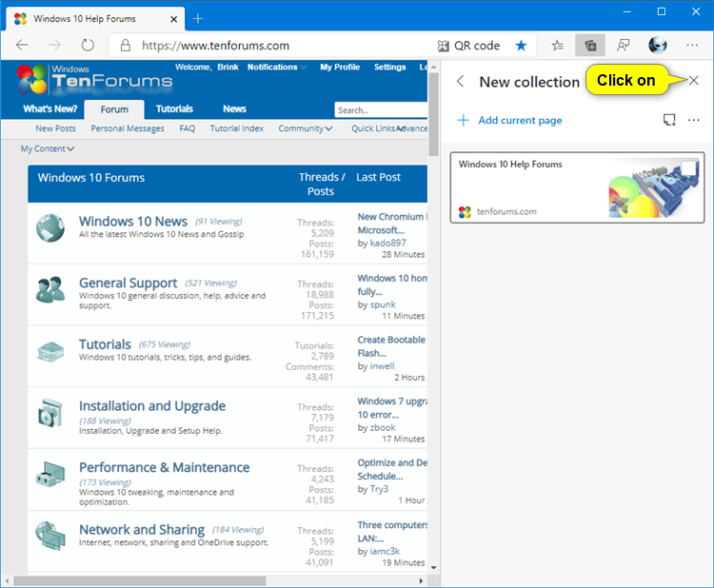This screenshot has height=588, width=714.
Task: Add a note to the collection
Action: [x=669, y=120]
